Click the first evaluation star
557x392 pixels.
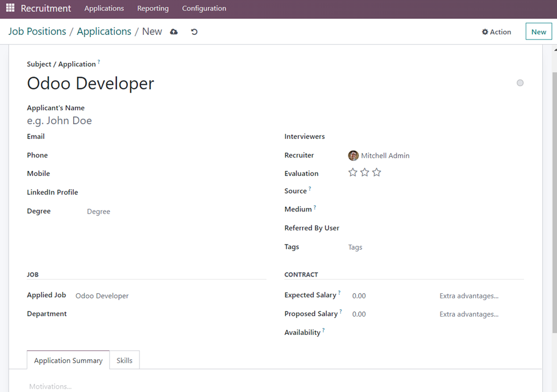click(x=353, y=173)
